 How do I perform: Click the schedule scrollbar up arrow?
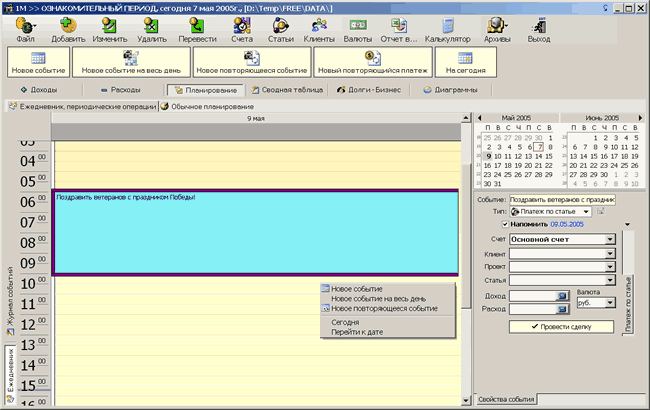(x=466, y=118)
